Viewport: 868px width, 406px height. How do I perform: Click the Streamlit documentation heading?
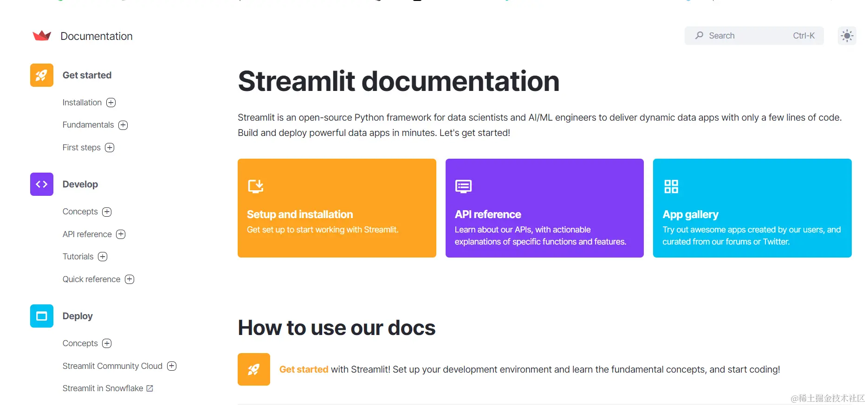click(399, 81)
